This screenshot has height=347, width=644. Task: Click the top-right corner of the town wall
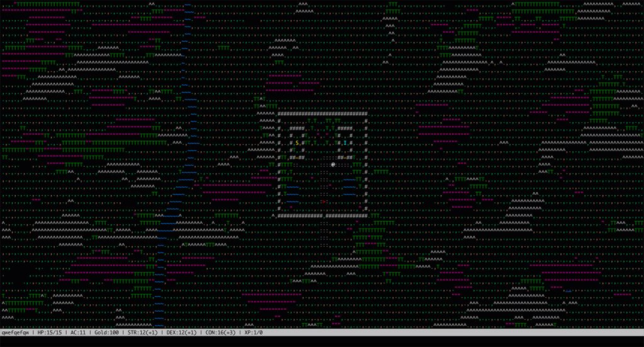point(365,113)
